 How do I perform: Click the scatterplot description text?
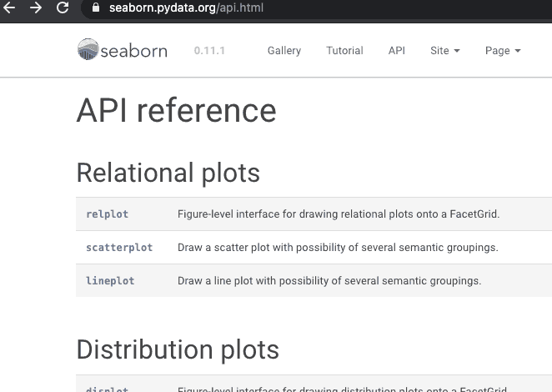click(x=337, y=248)
